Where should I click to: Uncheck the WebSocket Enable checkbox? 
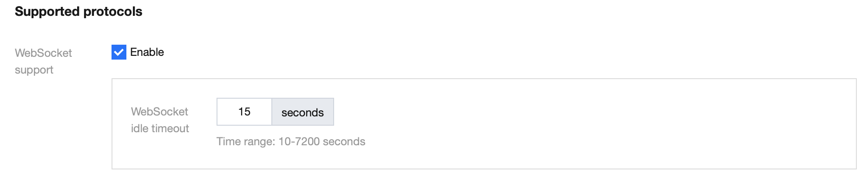coord(119,52)
